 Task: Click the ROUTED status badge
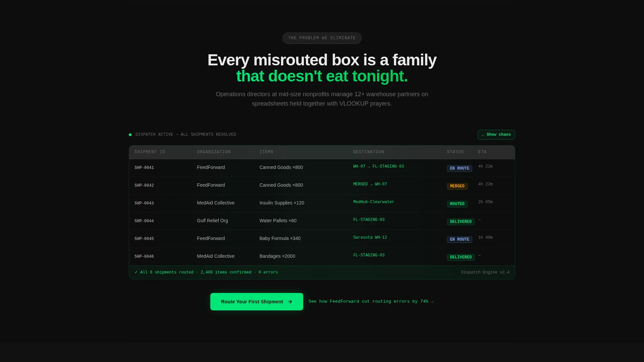457,204
